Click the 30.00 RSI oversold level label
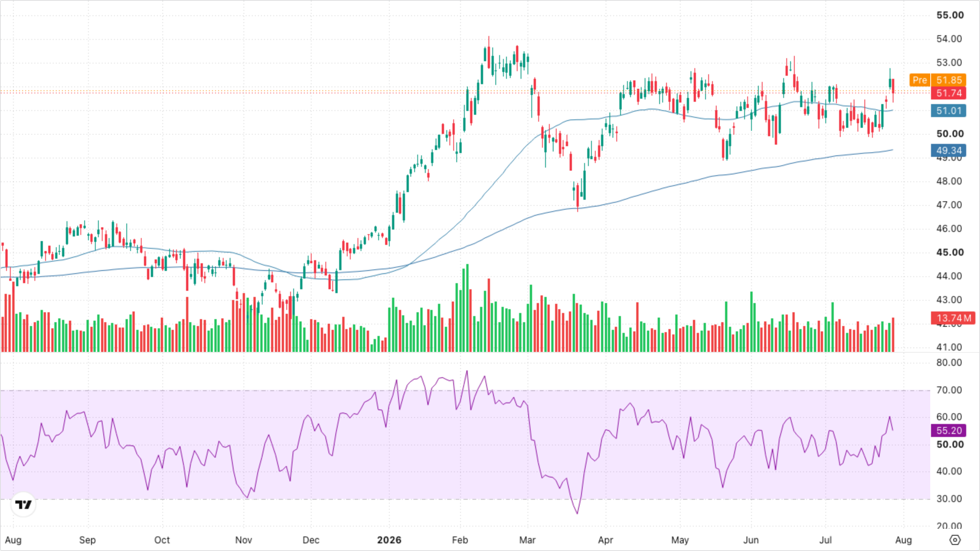Viewport: 980px width, 551px height. (x=949, y=499)
